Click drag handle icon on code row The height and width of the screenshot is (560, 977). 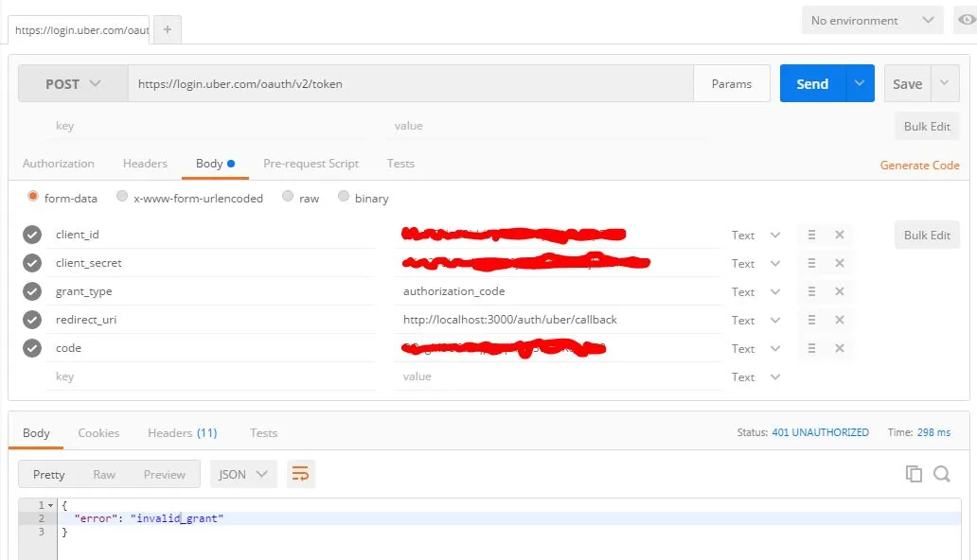pyautogui.click(x=811, y=348)
